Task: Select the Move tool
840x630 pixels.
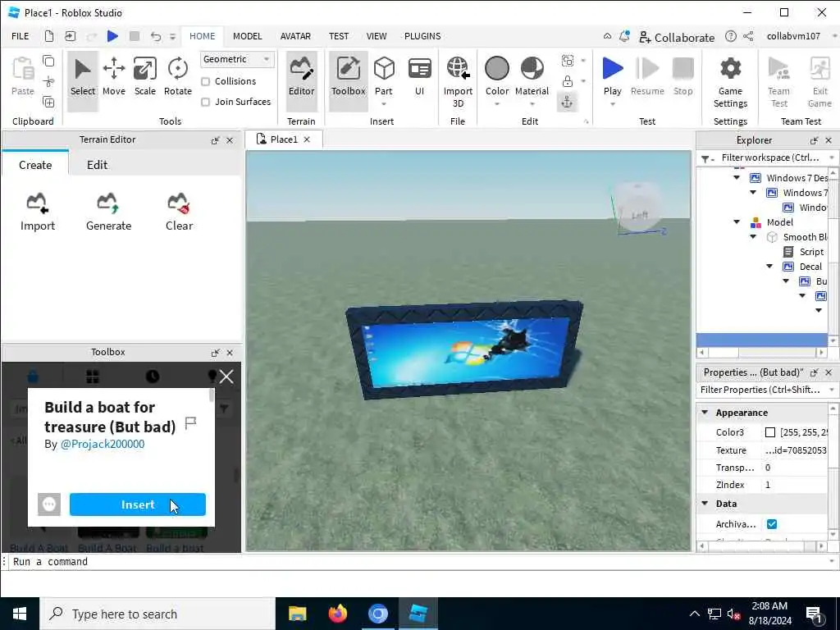Action: coord(113,76)
